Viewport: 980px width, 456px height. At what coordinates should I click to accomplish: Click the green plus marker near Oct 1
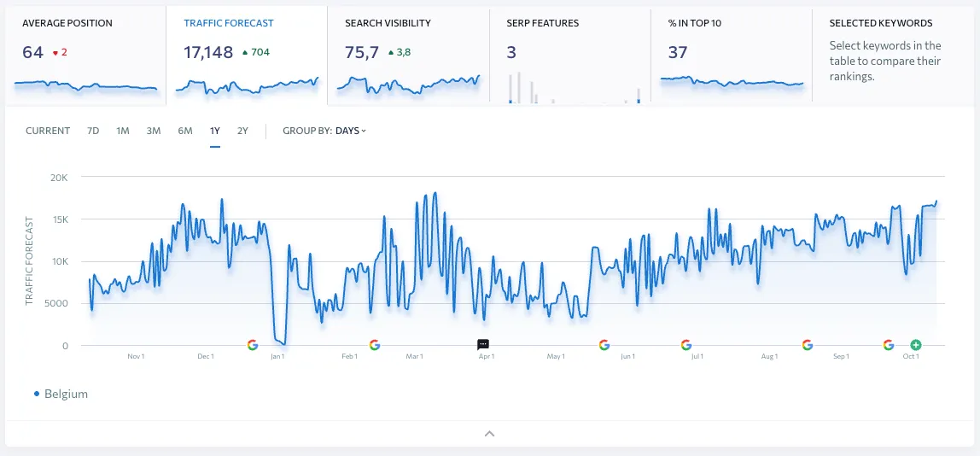pyautogui.click(x=916, y=345)
